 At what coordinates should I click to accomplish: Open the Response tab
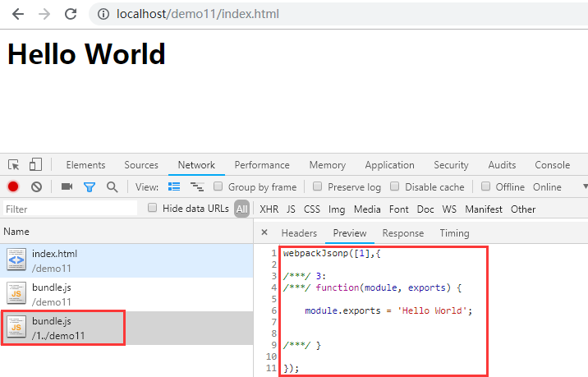[402, 233]
